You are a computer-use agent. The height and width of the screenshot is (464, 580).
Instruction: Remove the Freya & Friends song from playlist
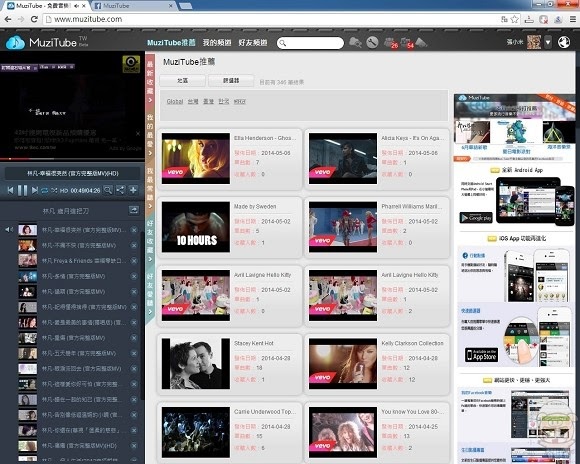click(x=134, y=261)
